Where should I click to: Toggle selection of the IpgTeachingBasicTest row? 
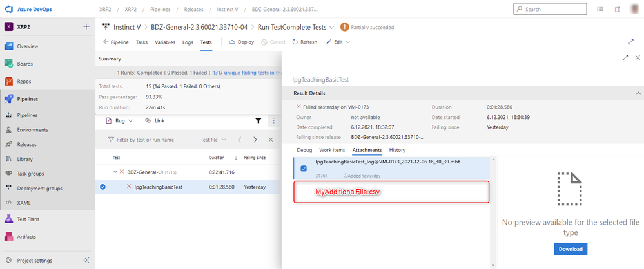click(103, 187)
